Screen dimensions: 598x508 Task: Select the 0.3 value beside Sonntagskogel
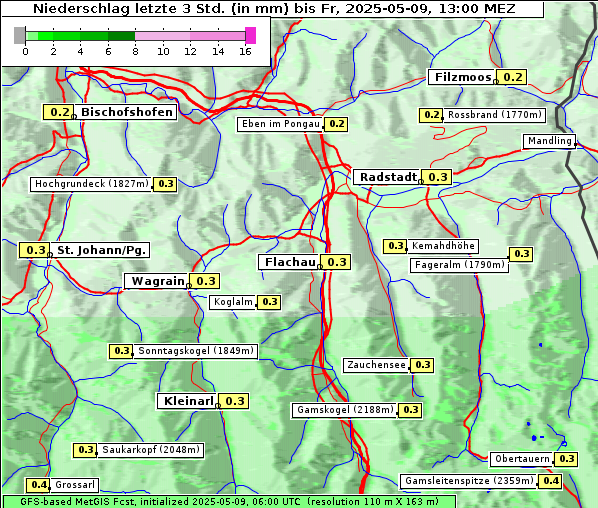pos(121,351)
